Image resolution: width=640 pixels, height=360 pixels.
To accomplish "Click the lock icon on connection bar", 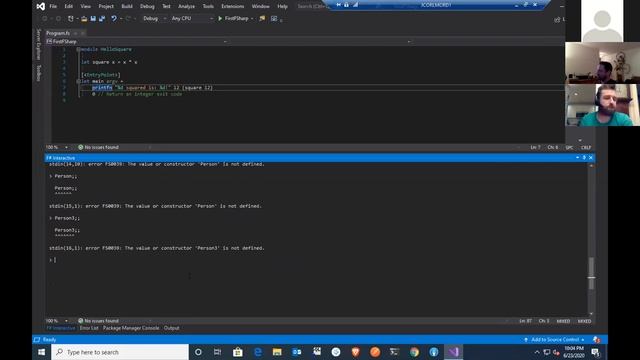I will (x=347, y=5).
